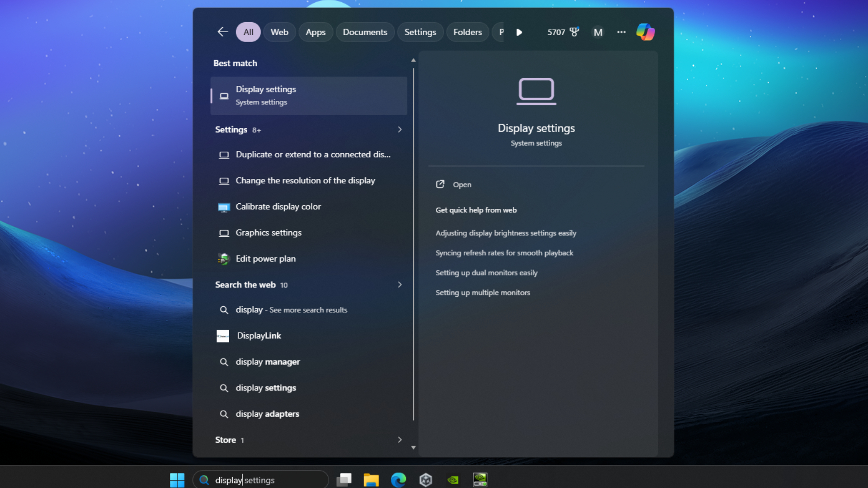Select the All search filter
Viewport: 868px width, 488px height.
pyautogui.click(x=248, y=32)
